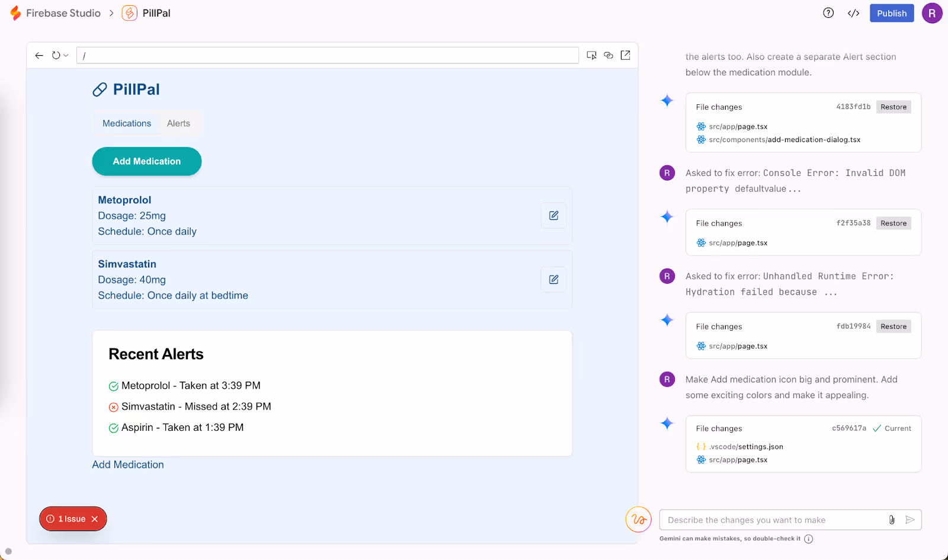
Task: Go back in the preview browser
Action: 39,55
